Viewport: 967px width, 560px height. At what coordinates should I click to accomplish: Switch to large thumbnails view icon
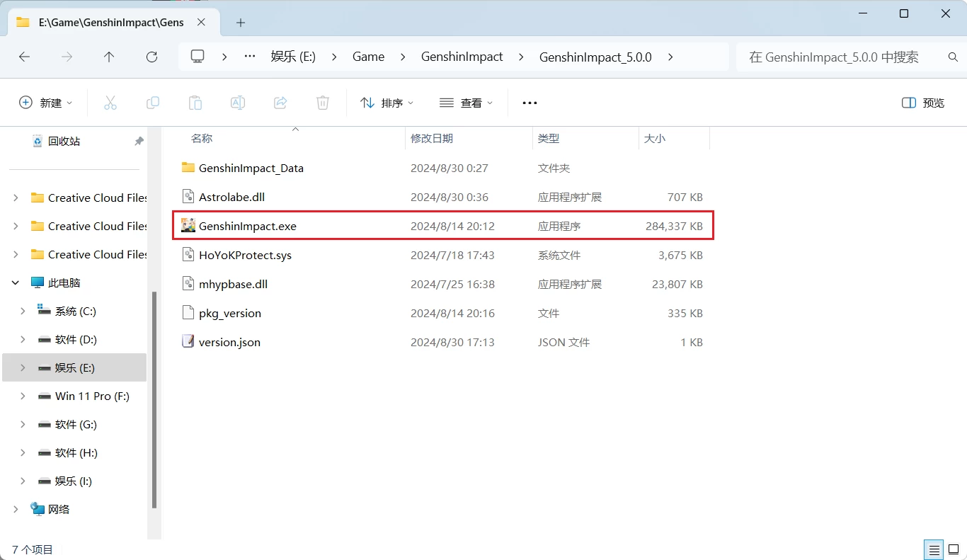pos(955,549)
